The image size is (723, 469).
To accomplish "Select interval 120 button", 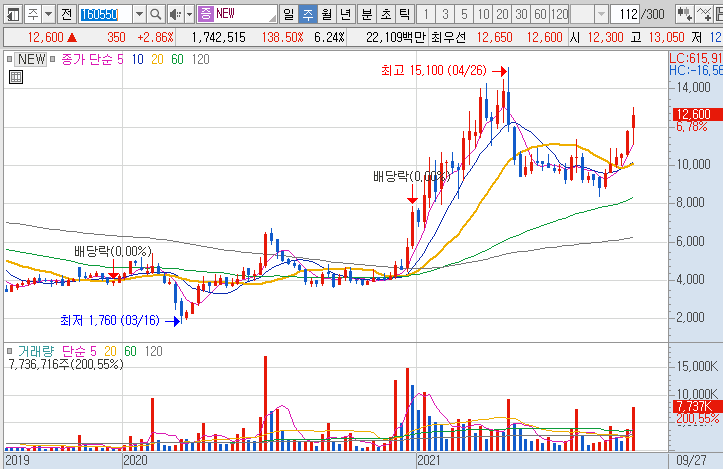I will pyautogui.click(x=559, y=14).
